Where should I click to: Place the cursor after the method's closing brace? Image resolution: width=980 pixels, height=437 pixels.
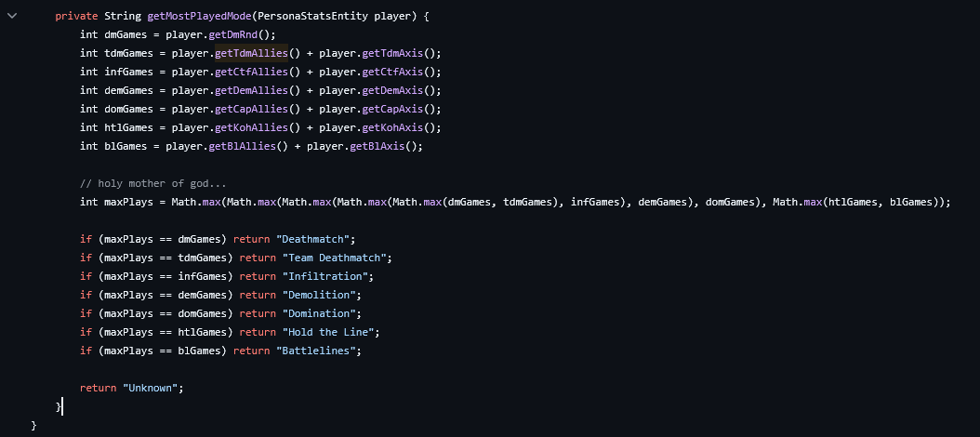coord(62,406)
